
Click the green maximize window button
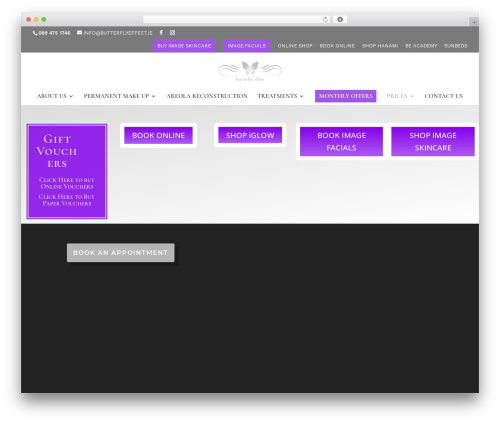tap(44, 20)
